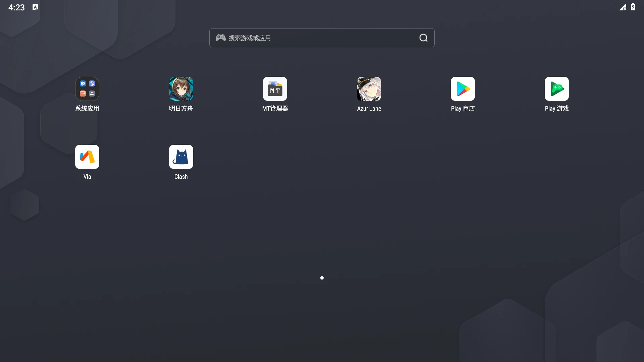Open the Clash cat icon
Viewport: 644px width, 362px height.
(181, 157)
